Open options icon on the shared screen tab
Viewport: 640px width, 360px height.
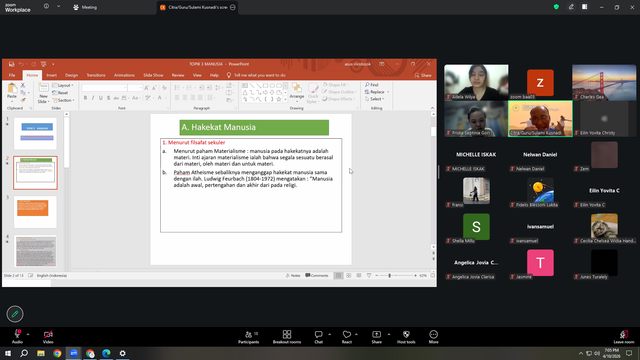233,7
